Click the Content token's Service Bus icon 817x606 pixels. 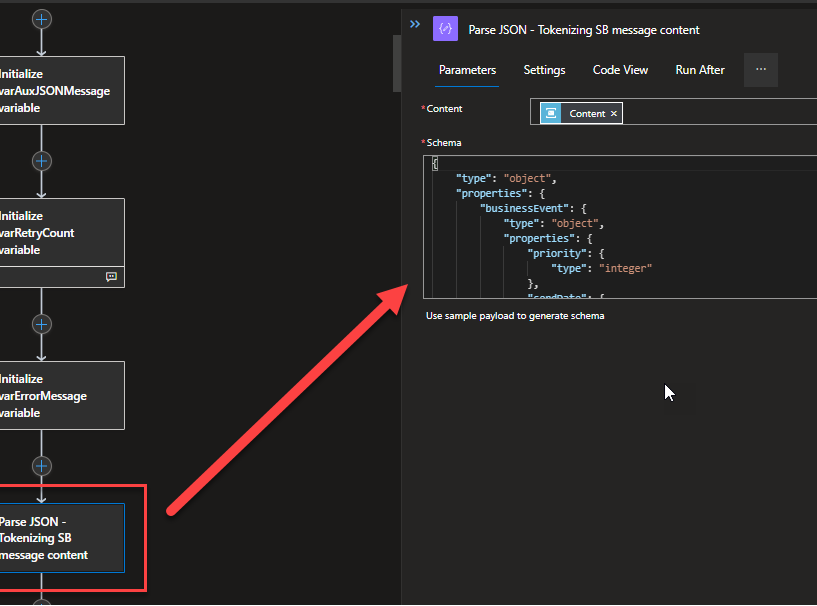point(551,113)
